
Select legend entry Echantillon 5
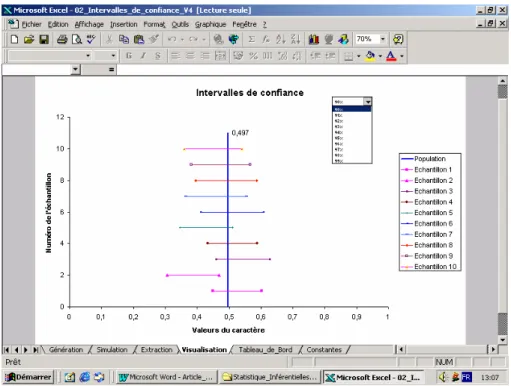click(x=427, y=213)
